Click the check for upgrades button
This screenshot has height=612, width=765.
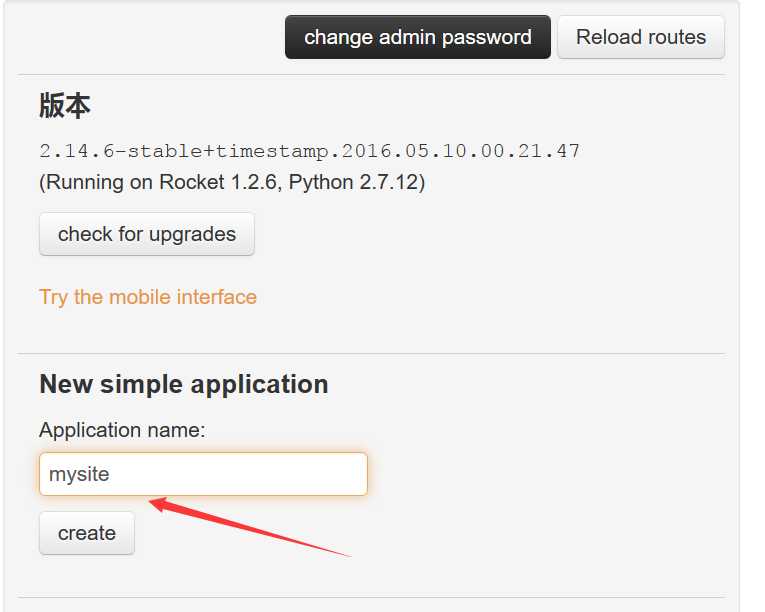[147, 234]
